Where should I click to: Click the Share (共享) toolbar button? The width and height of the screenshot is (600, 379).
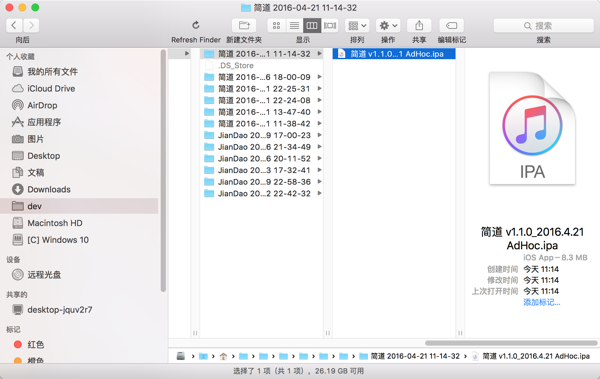tap(419, 26)
